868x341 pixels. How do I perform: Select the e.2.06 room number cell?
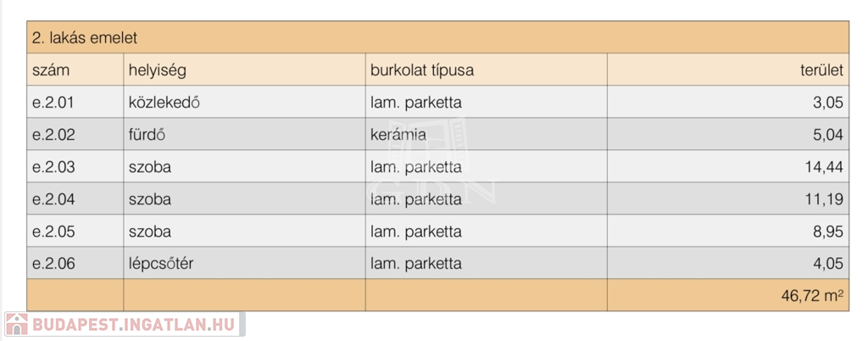[x=54, y=264]
